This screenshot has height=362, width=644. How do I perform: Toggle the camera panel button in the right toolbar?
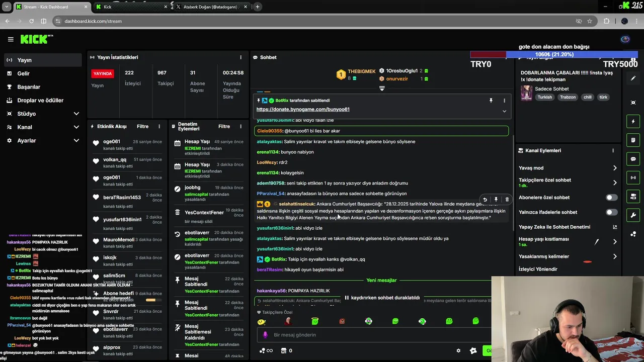point(633,197)
